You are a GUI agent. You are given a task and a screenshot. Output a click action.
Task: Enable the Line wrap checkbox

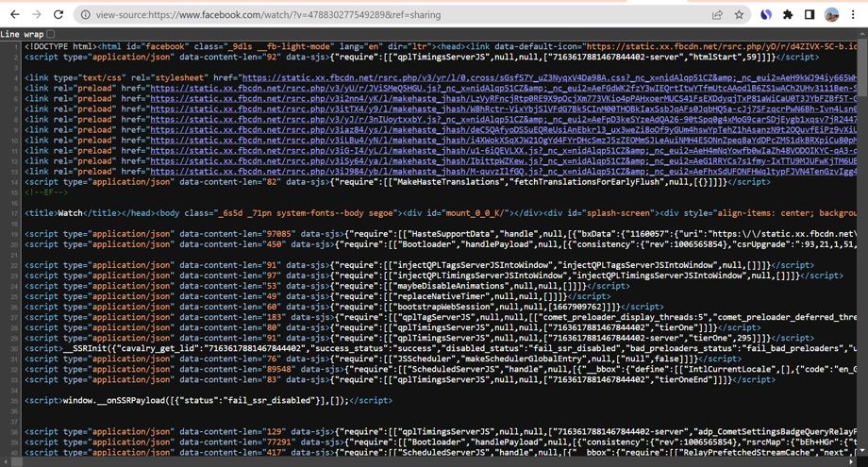click(x=51, y=34)
